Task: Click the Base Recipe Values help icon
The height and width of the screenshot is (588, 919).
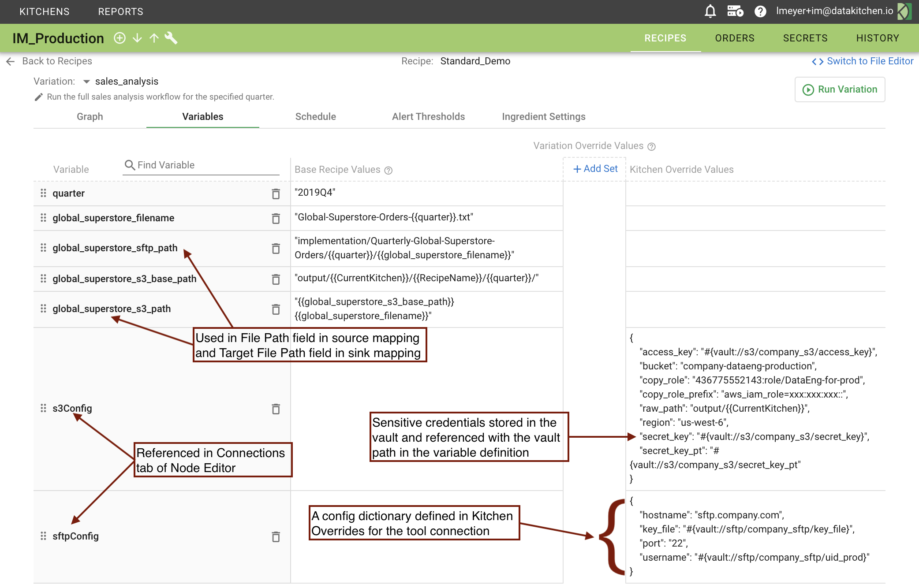Action: click(388, 170)
